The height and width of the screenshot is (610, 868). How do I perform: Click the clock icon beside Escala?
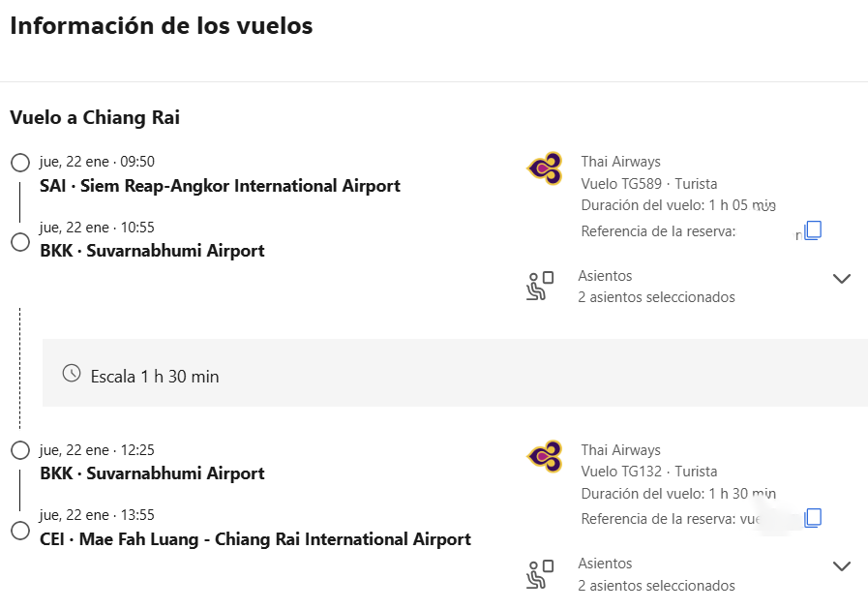pos(72,374)
